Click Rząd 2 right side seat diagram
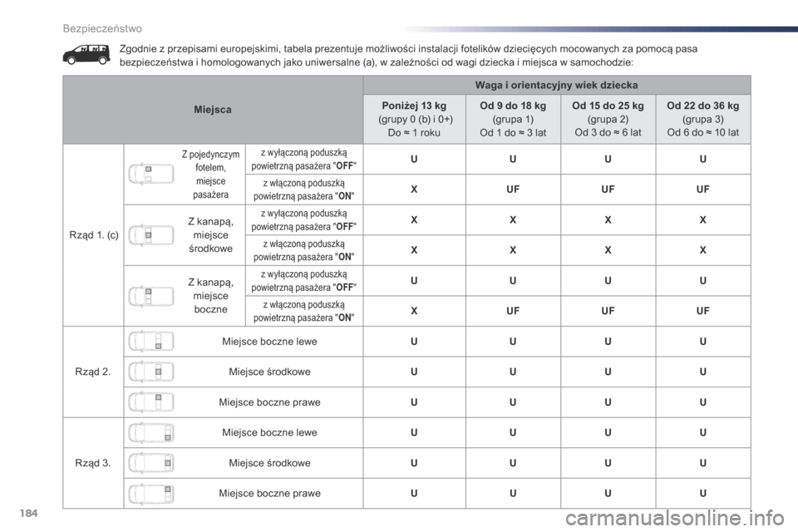The image size is (798, 532). (151, 402)
